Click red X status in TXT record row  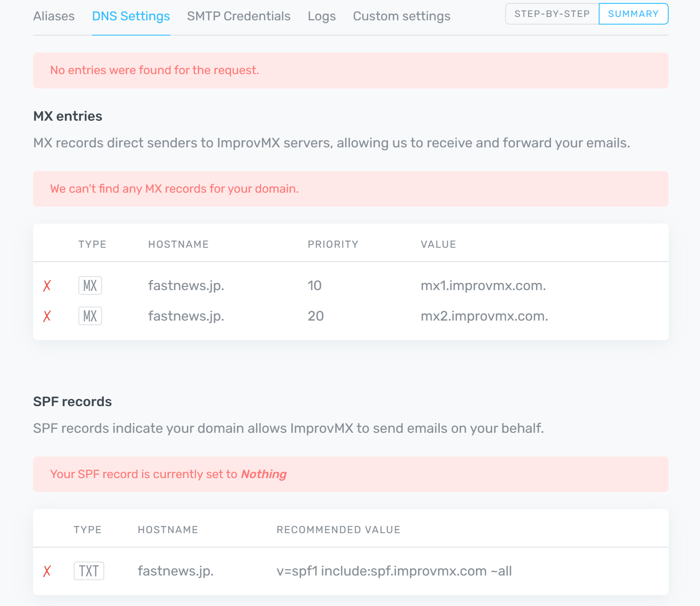pyautogui.click(x=47, y=571)
